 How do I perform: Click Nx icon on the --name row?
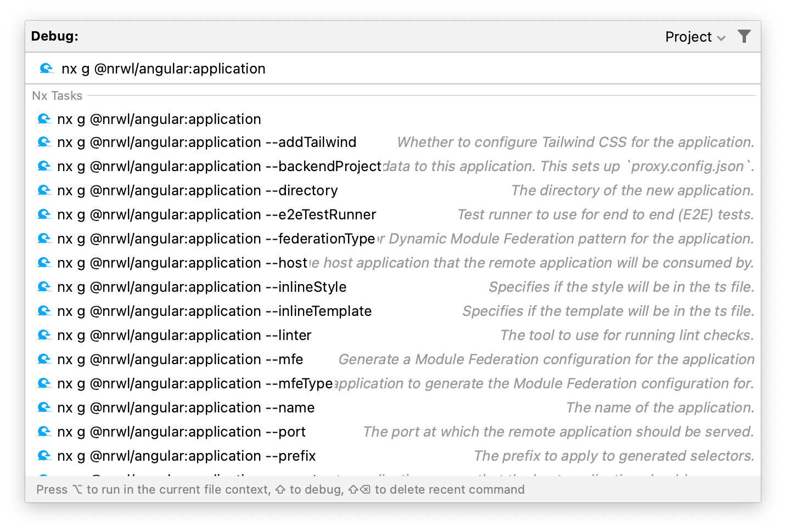coord(44,408)
